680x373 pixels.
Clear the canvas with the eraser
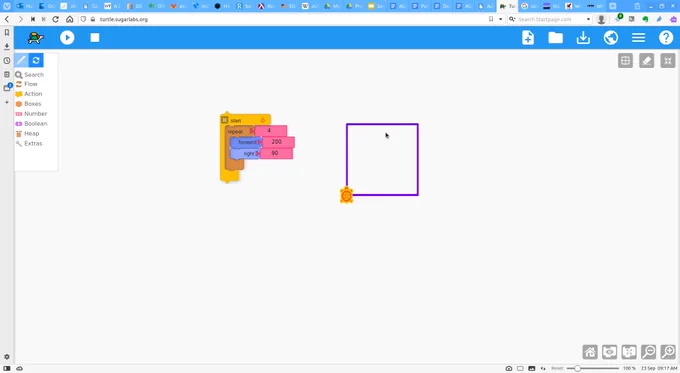point(647,61)
